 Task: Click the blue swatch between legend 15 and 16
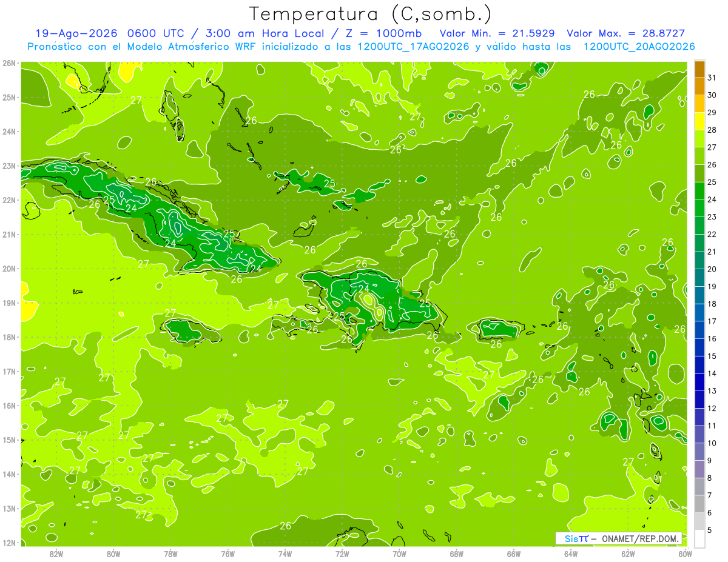(x=699, y=347)
